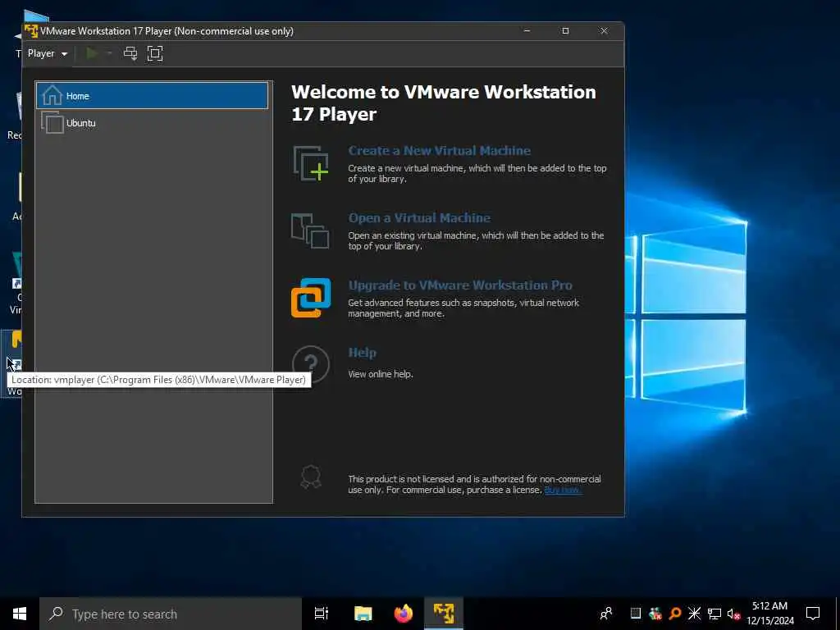Open the Help link

click(362, 353)
